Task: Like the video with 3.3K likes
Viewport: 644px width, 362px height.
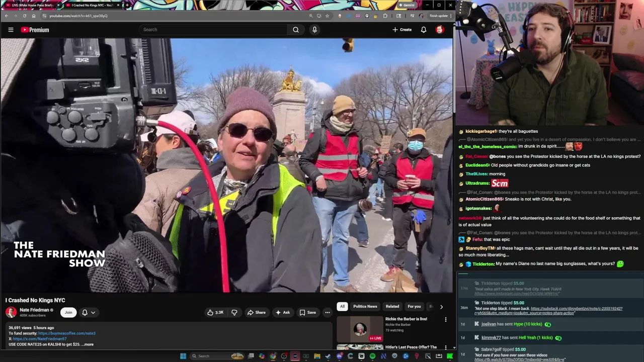Action: click(x=215, y=312)
